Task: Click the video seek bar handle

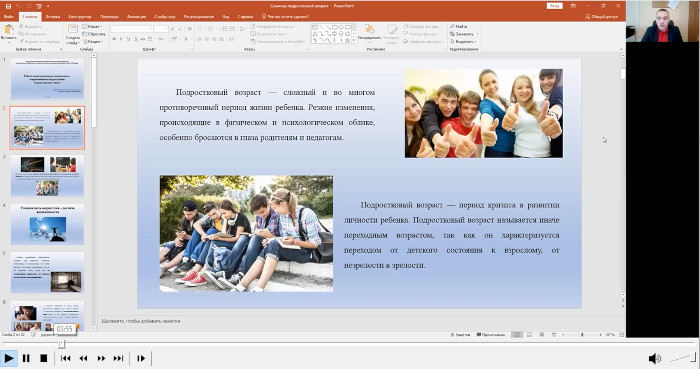Action: (61, 344)
